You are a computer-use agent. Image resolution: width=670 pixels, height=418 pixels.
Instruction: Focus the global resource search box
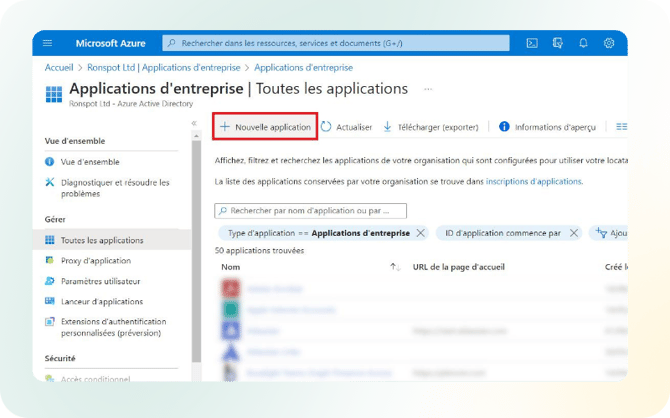(336, 43)
